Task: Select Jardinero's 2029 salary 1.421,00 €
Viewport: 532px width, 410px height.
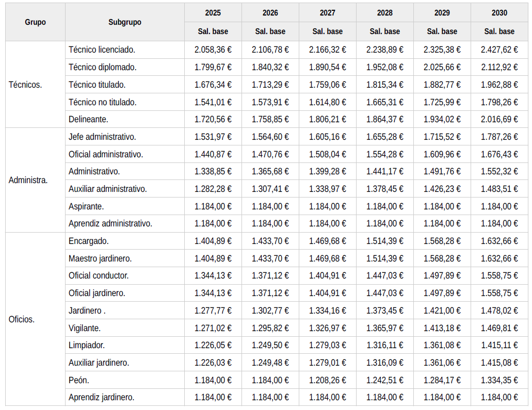Action: pyautogui.click(x=442, y=310)
